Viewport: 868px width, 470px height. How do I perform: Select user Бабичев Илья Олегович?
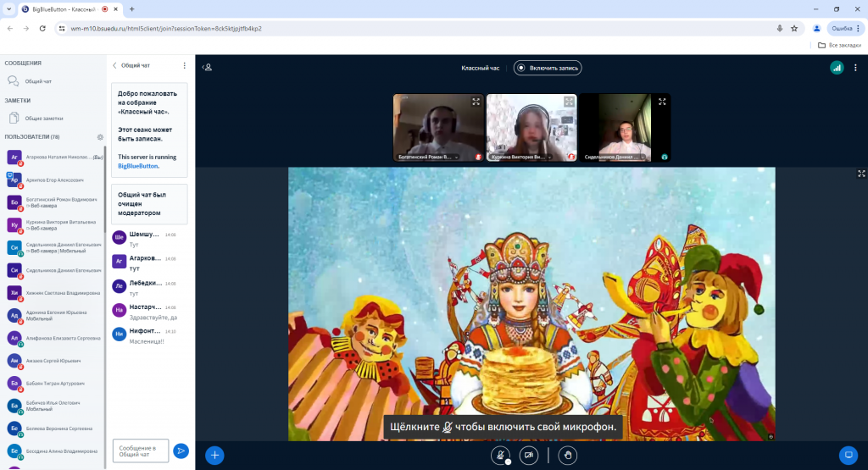pos(53,406)
